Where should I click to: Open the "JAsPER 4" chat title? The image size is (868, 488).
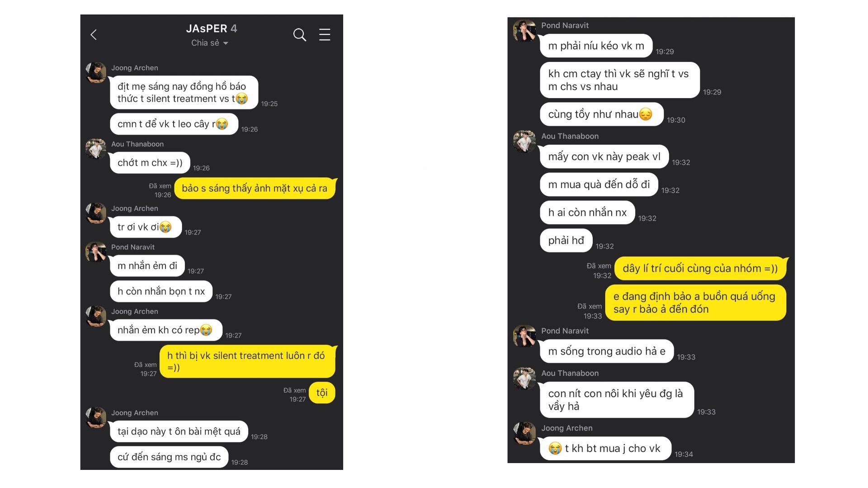[211, 28]
